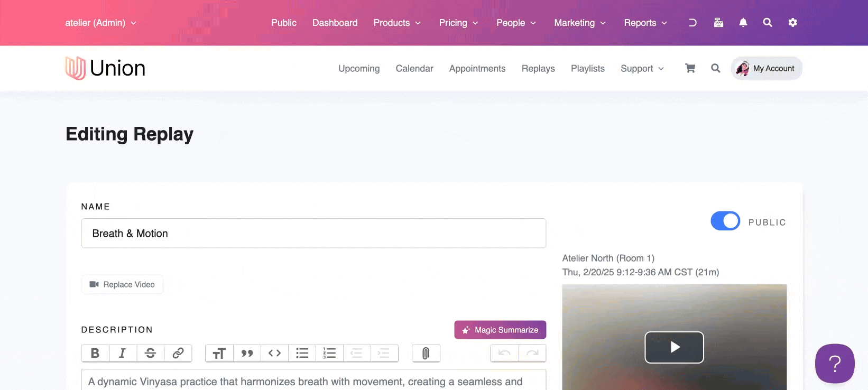This screenshot has width=868, height=390.
Task: Go to the Replays page
Action: pyautogui.click(x=538, y=69)
